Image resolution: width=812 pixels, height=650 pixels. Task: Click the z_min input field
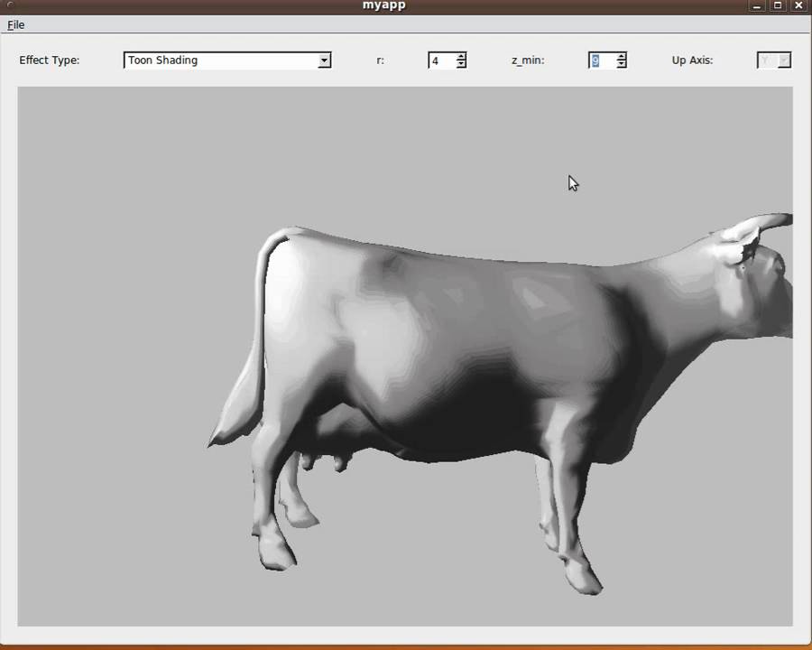(603, 60)
